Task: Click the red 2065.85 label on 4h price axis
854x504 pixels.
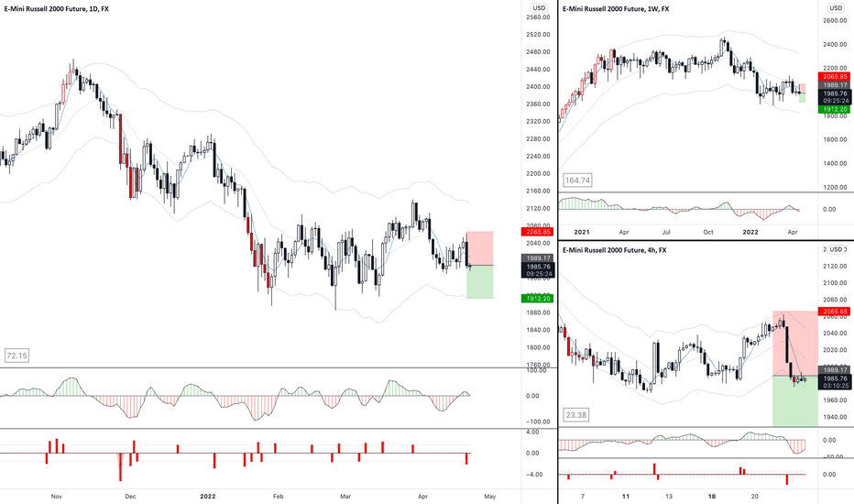Action: pyautogui.click(x=835, y=312)
